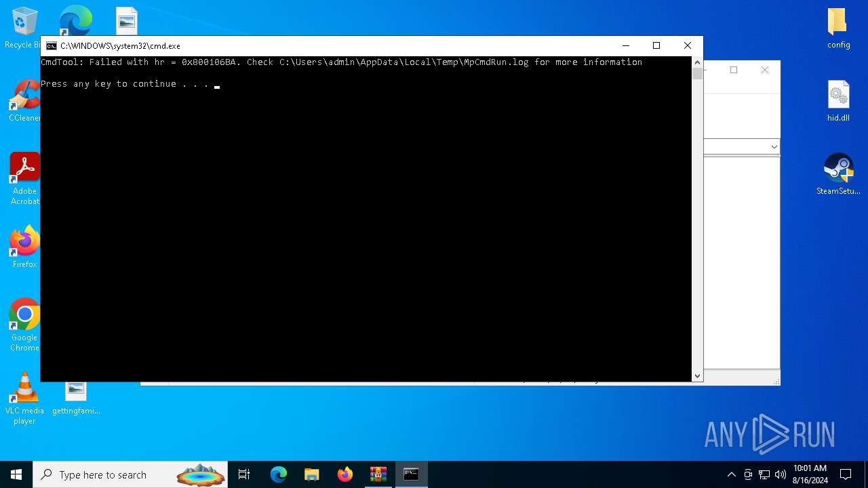
Task: Show hidden system tray icons
Action: [x=731, y=474]
